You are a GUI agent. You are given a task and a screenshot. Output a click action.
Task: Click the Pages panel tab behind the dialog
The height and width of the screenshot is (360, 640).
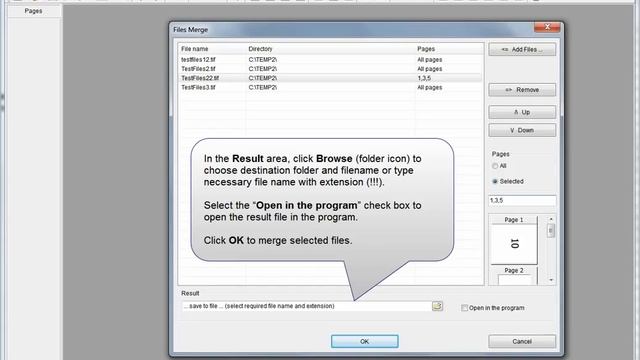pyautogui.click(x=33, y=11)
